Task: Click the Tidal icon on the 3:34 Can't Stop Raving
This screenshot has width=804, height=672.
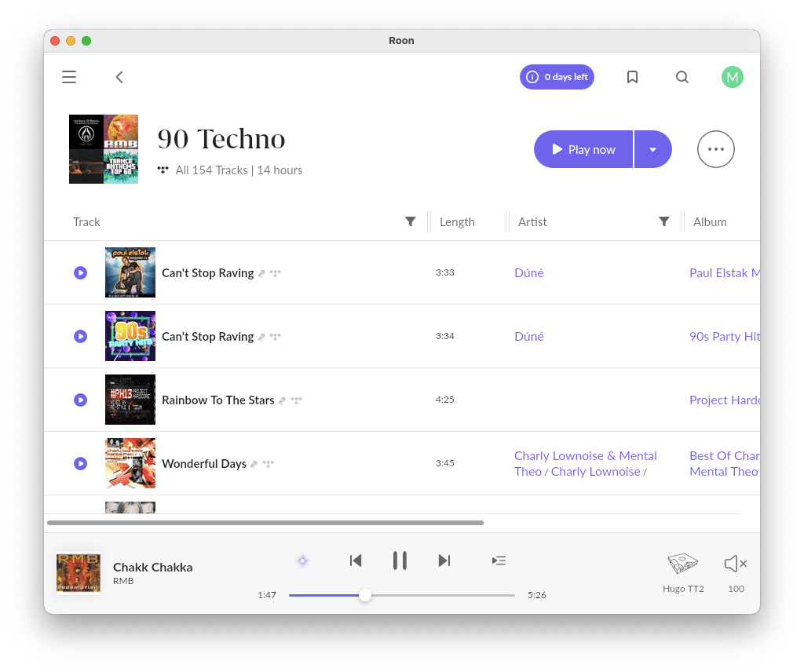Action: (276, 337)
